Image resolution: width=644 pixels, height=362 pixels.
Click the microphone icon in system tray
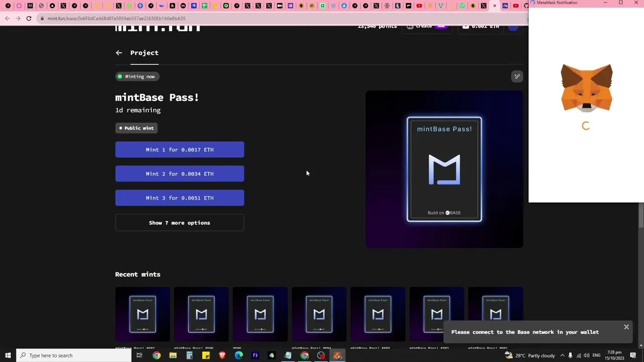[x=571, y=355]
